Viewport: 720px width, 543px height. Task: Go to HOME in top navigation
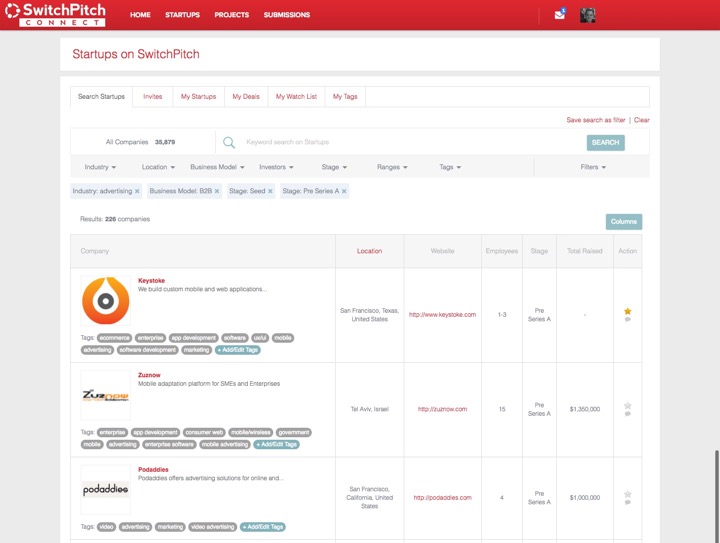click(140, 15)
